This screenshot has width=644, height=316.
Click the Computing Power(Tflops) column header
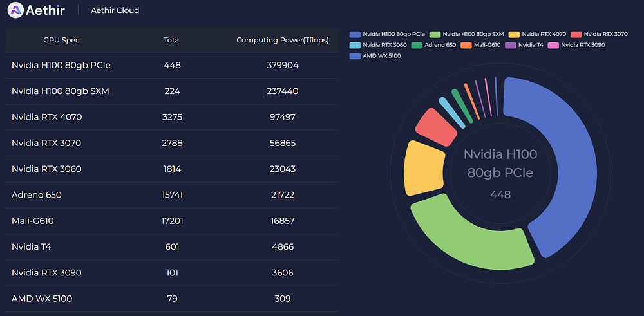click(283, 40)
